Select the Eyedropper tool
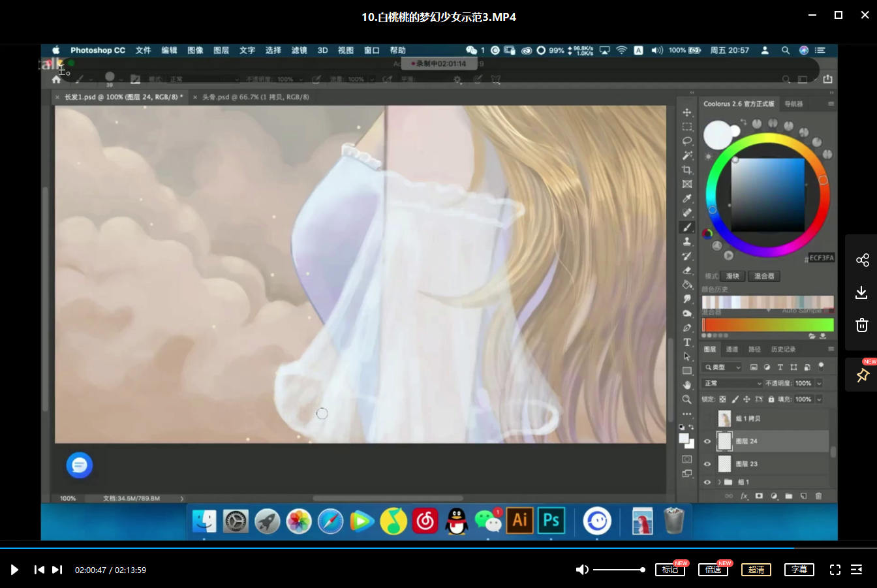Screen dimensions: 877x588 687,198
